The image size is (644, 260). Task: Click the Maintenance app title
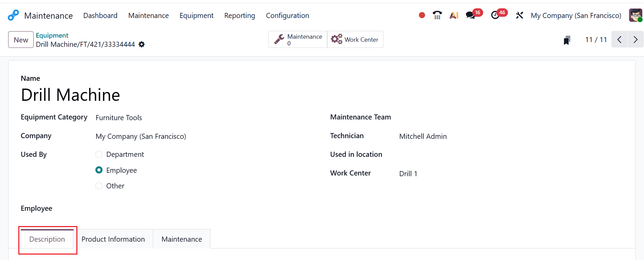(x=49, y=16)
